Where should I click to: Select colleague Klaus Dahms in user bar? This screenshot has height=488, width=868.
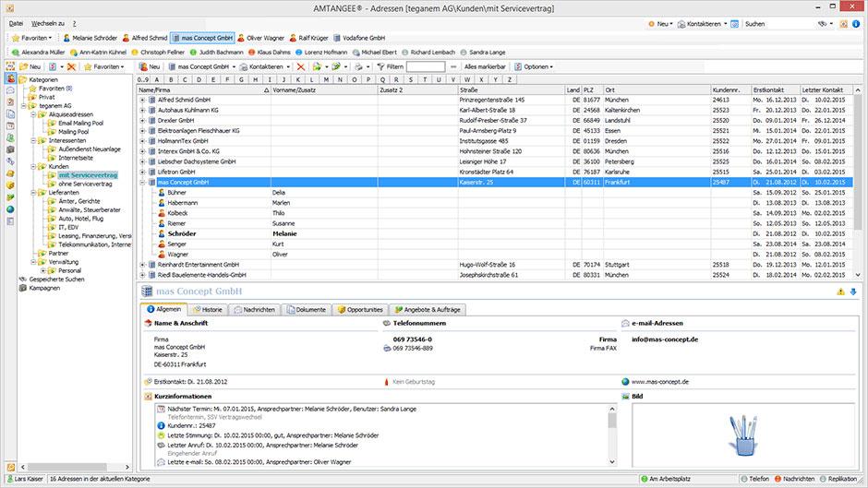269,52
